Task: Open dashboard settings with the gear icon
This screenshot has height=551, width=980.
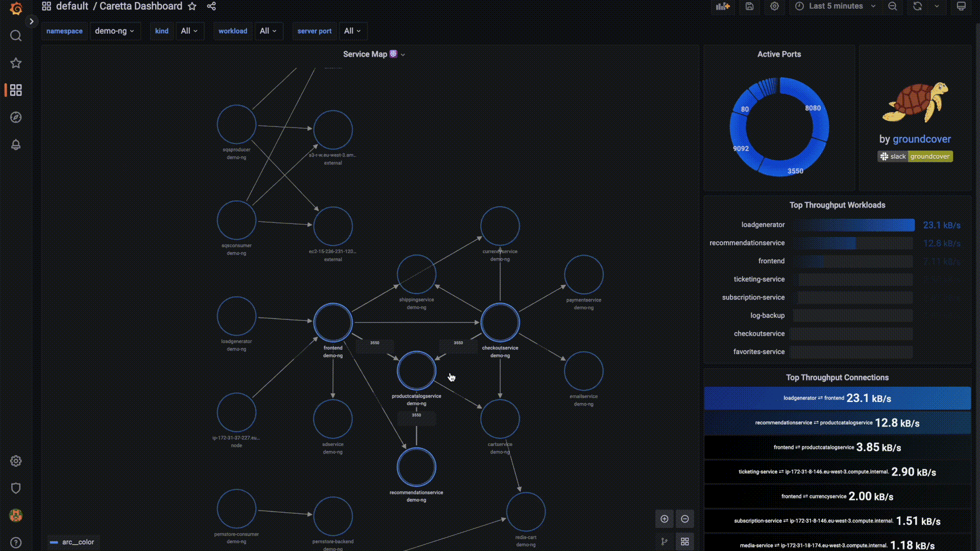Action: [774, 6]
